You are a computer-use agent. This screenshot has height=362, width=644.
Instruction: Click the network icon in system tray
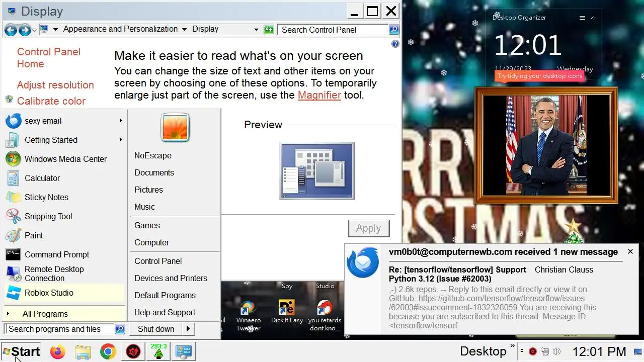[545, 351]
